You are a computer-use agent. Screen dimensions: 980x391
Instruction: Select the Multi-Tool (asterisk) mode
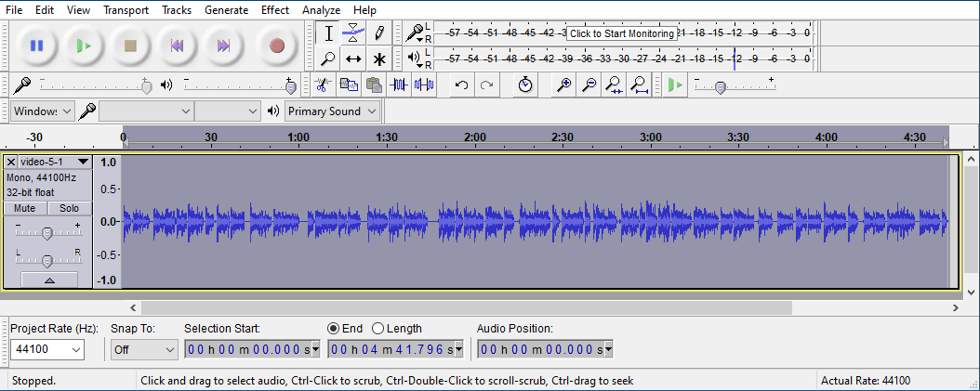[378, 59]
